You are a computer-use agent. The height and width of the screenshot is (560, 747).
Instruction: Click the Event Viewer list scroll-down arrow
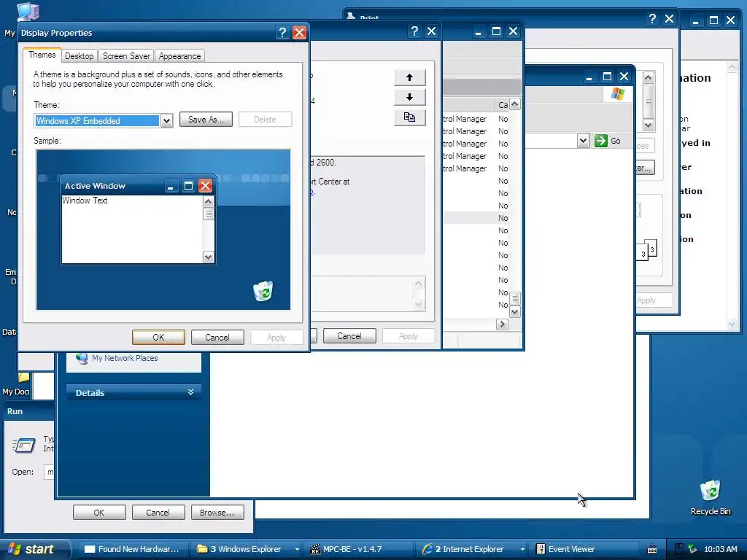click(x=514, y=312)
